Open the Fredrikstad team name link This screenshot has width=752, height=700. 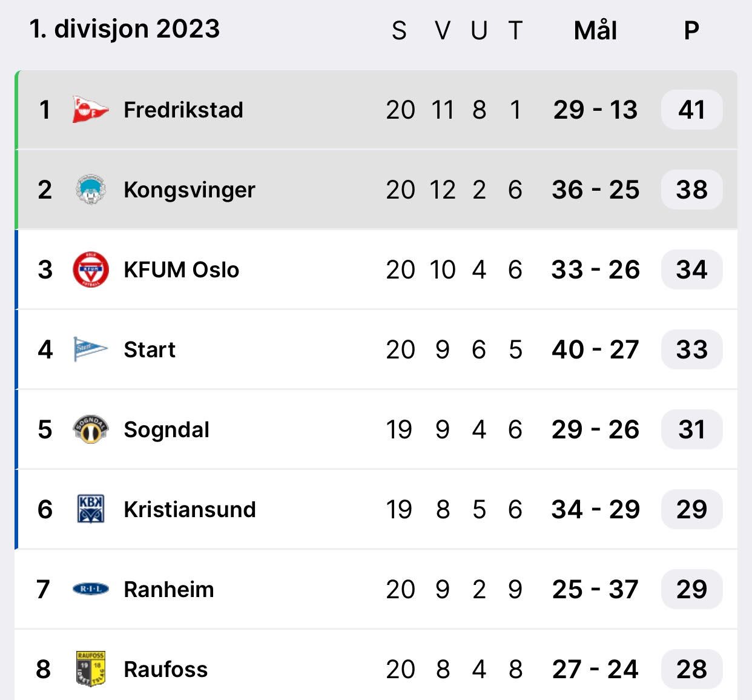tap(183, 110)
